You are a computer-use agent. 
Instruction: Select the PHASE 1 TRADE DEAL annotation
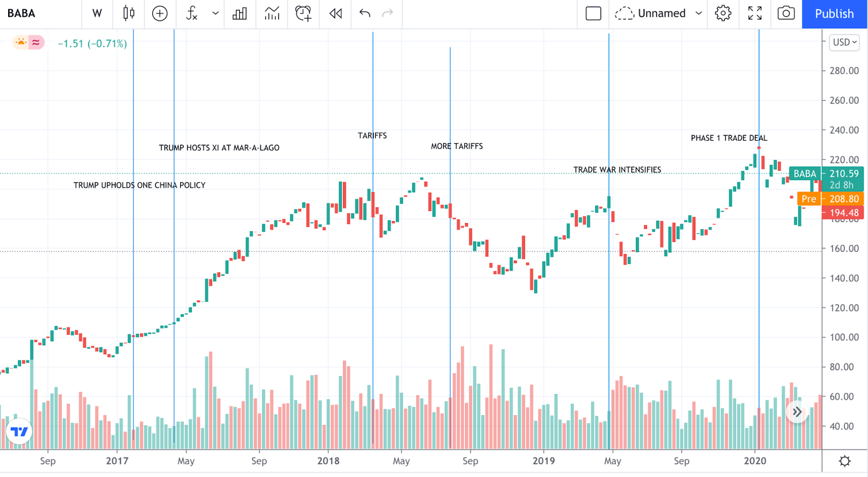(729, 138)
